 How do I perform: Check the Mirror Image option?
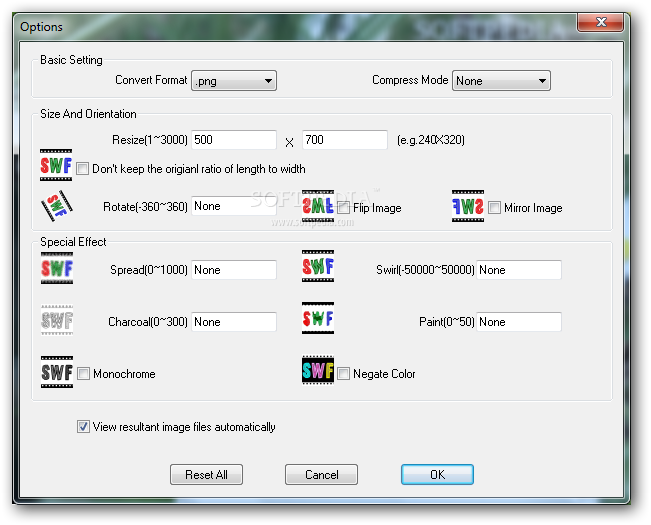[x=494, y=208]
